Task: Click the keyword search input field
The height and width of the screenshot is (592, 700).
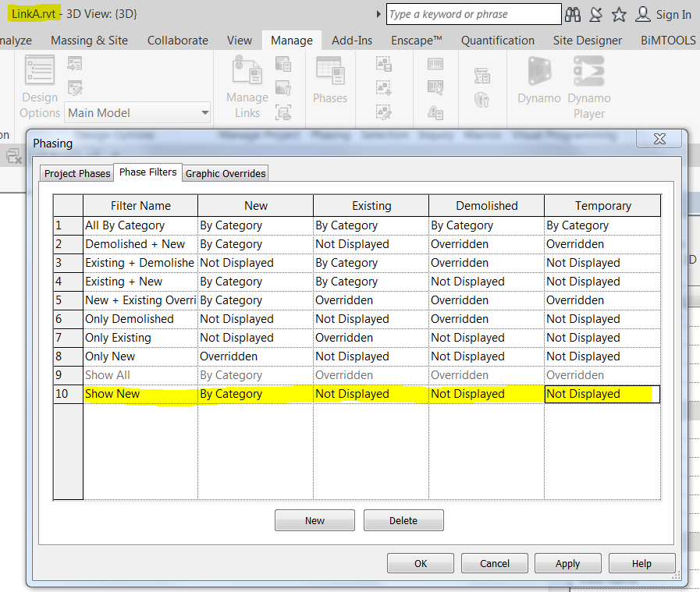Action: tap(474, 14)
